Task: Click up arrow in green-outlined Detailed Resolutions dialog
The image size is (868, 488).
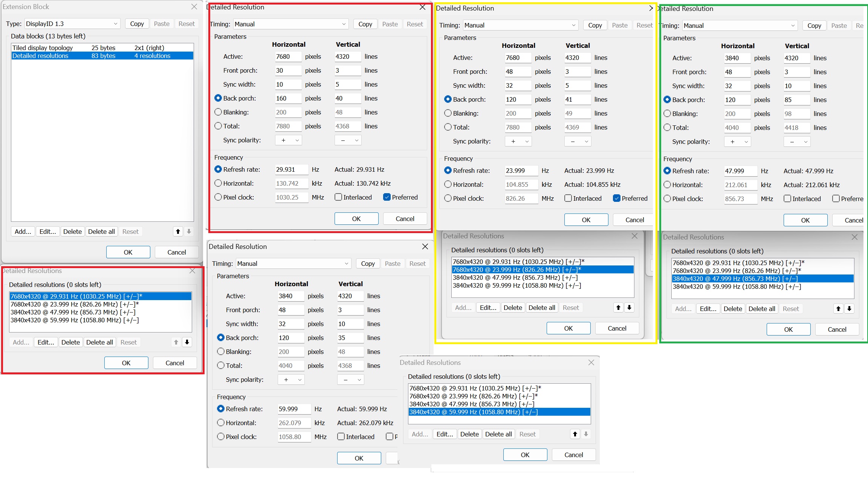Action: pos(838,309)
